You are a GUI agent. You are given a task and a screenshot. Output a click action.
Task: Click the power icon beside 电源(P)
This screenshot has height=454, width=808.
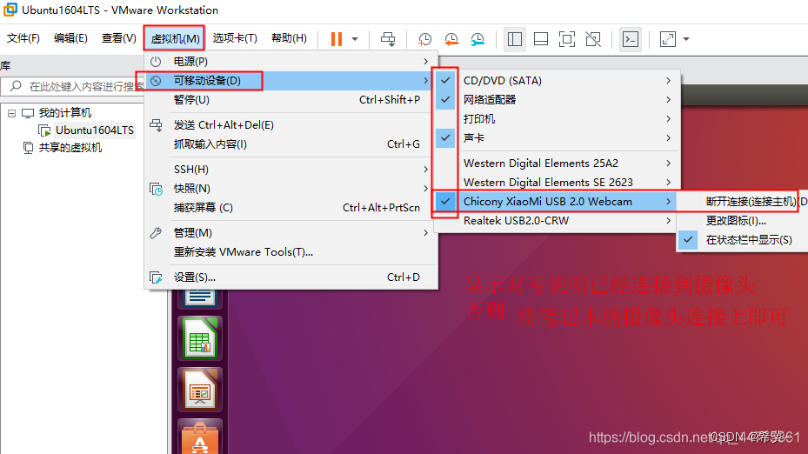coord(156,61)
